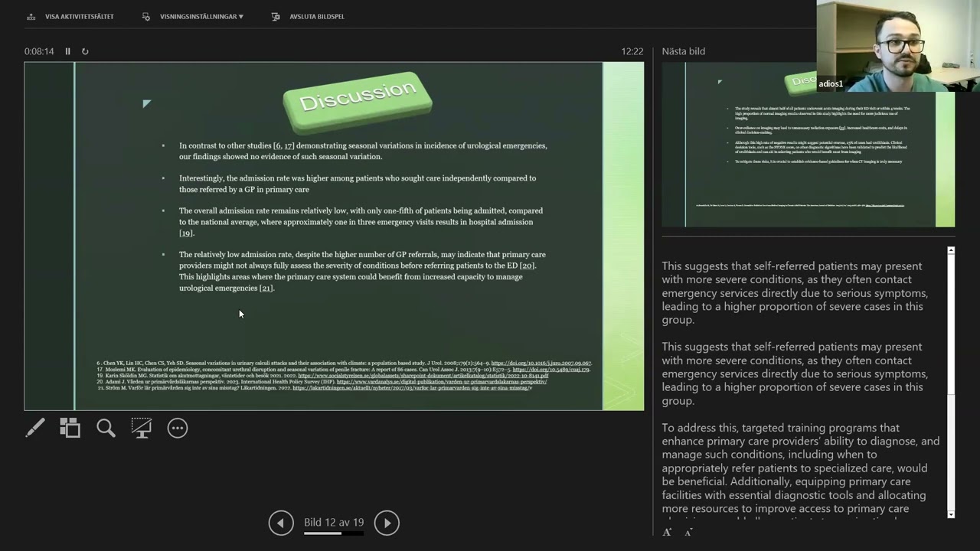Click the bullet starting 'Interestingly, the admission rate'
The height and width of the screenshot is (551, 980).
(x=358, y=184)
